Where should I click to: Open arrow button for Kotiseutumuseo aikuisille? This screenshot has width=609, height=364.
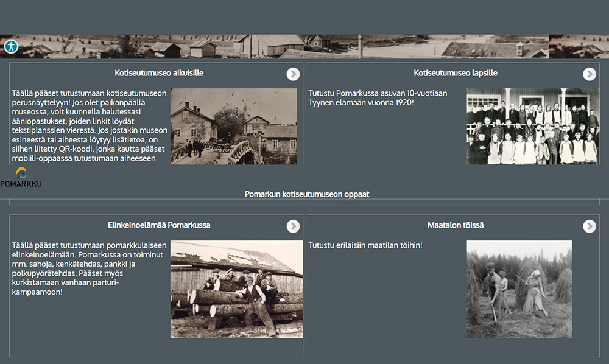click(x=293, y=74)
